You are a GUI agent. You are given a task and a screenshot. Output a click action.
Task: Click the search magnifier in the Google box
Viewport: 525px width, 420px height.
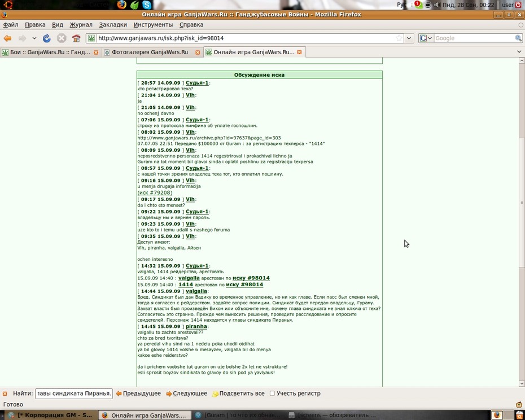pyautogui.click(x=518, y=38)
